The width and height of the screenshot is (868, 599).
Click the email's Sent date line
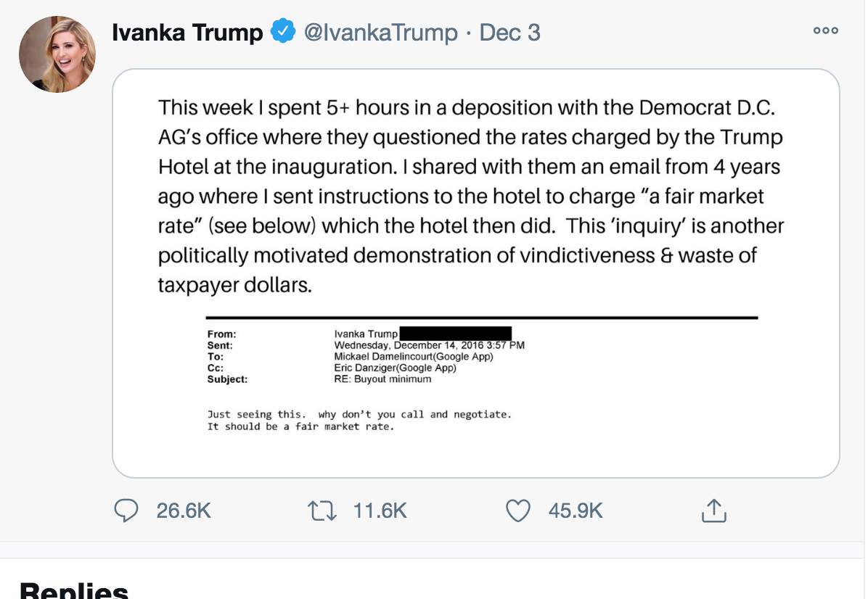tap(429, 345)
